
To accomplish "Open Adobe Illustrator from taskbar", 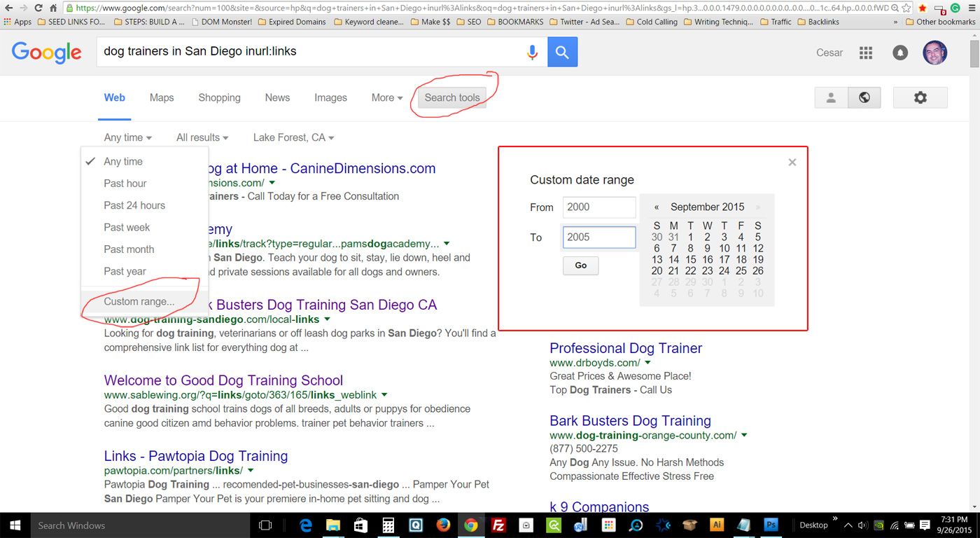I will pyautogui.click(x=716, y=525).
